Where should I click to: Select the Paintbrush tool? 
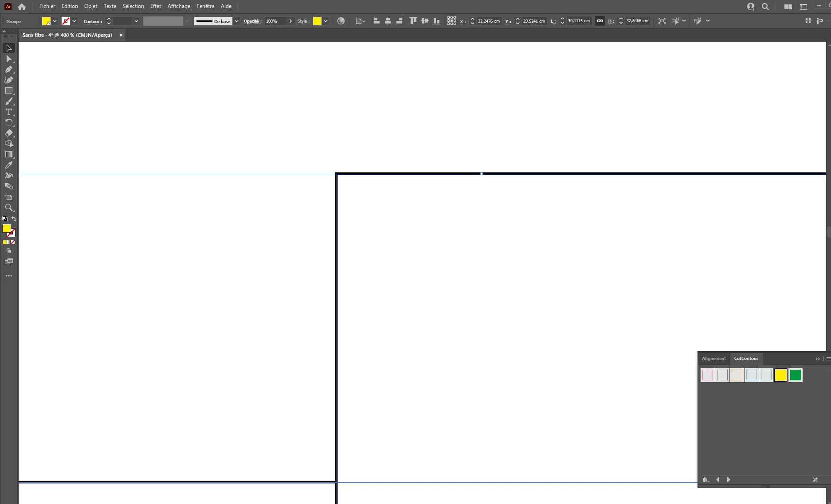9,101
